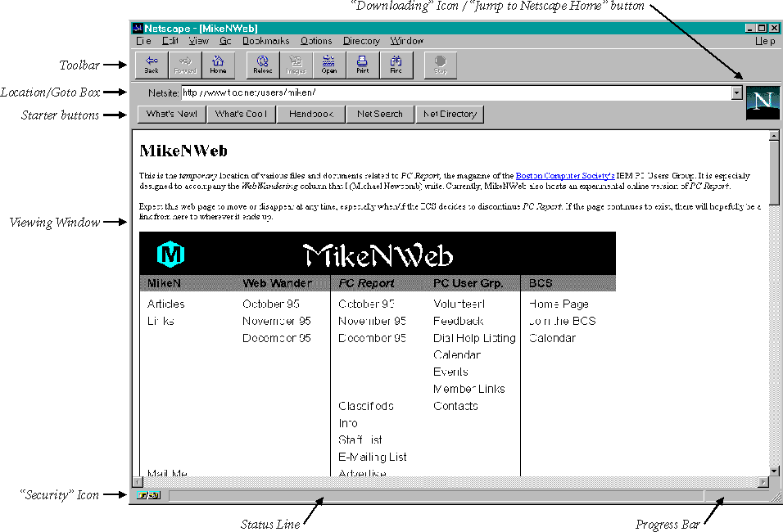Click into the Netsite URL field
Screen dimensions: 783x532
pyautogui.click(x=456, y=92)
